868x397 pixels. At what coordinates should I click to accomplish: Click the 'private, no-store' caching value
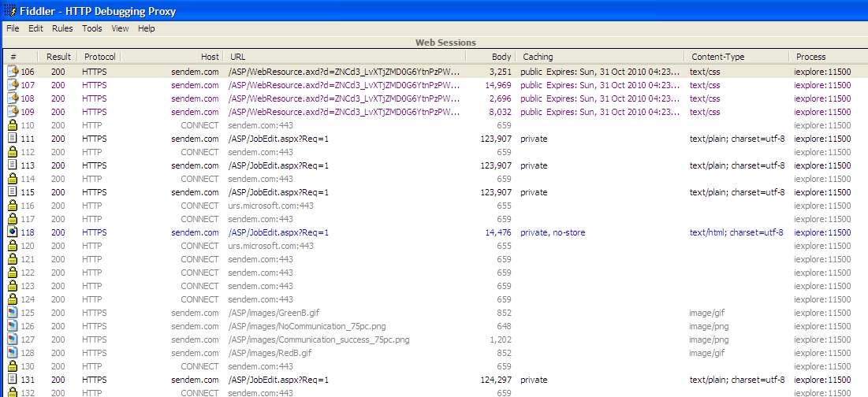coord(553,232)
